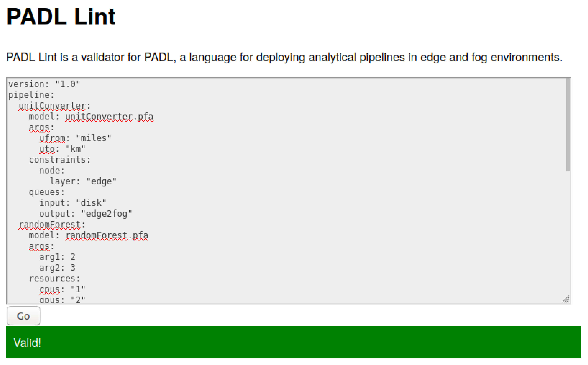Click the PADL Lint page heading

coord(61,16)
